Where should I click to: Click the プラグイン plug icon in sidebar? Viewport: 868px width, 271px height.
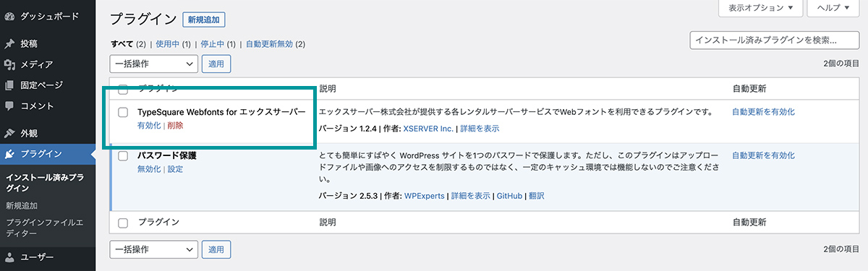pyautogui.click(x=9, y=154)
